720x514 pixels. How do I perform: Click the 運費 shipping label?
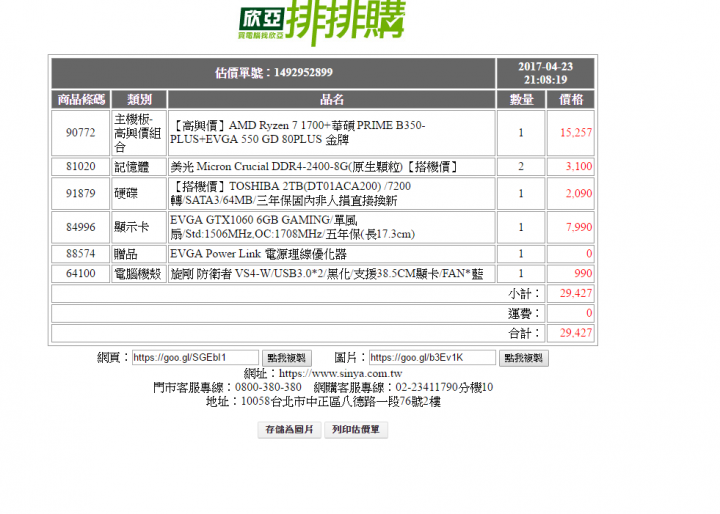pos(524,314)
